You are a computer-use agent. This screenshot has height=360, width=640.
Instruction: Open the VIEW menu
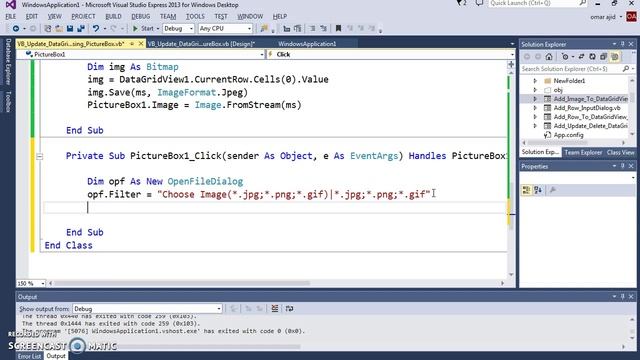click(x=54, y=16)
